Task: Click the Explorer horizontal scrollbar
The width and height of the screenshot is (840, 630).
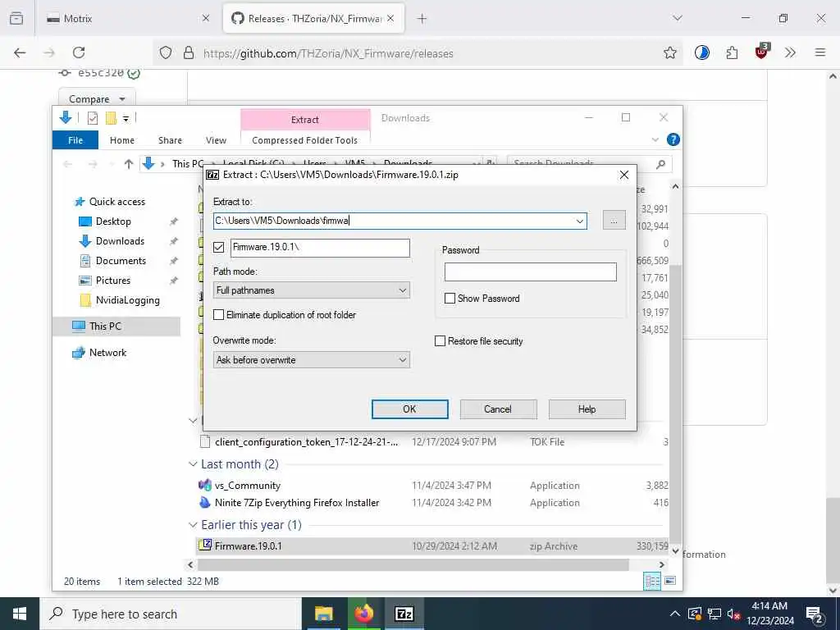Action: click(413, 564)
